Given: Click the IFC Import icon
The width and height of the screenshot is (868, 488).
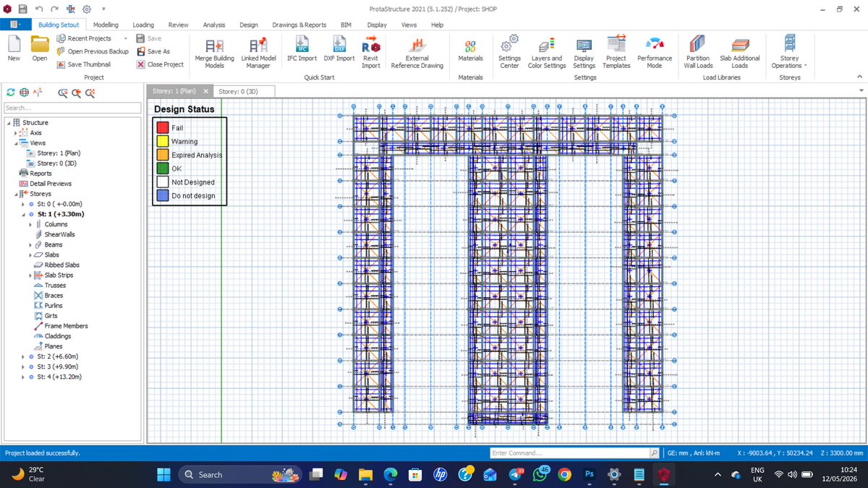Looking at the screenshot, I should 302,43.
